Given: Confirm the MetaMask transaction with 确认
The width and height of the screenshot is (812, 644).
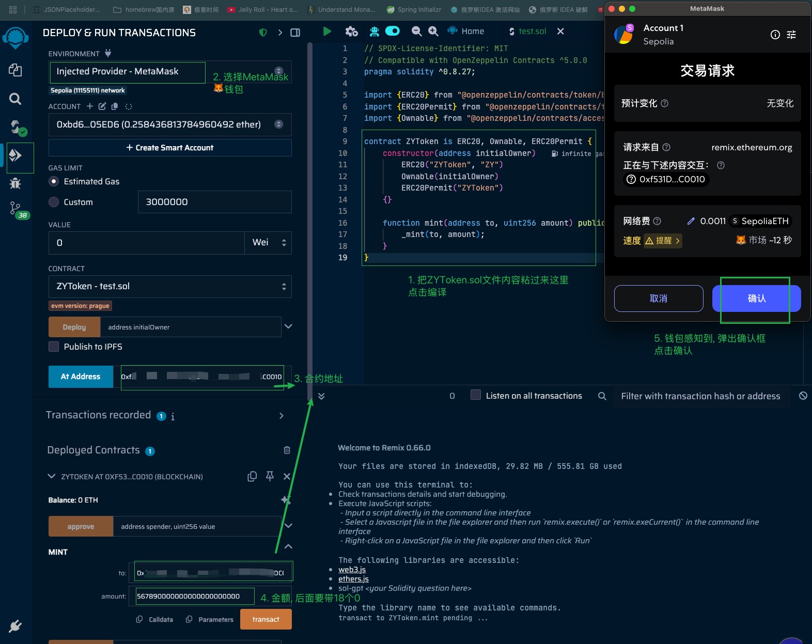Looking at the screenshot, I should pyautogui.click(x=757, y=299).
